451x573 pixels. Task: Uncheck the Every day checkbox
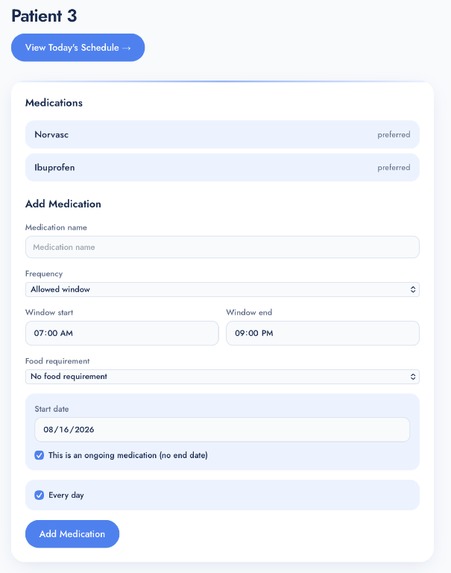tap(39, 495)
